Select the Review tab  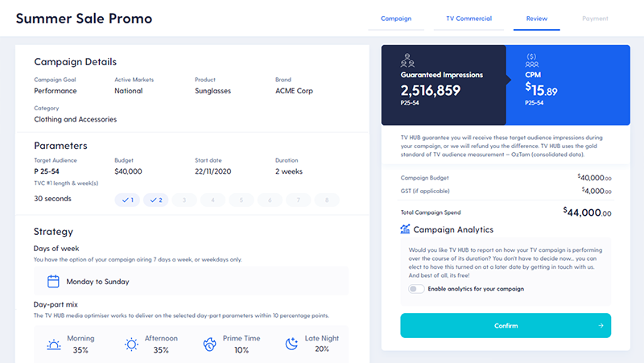tap(536, 18)
